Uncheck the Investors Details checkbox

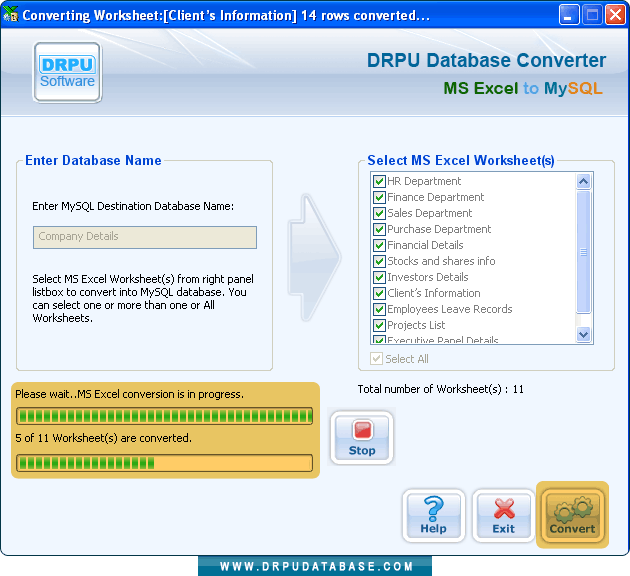point(379,278)
